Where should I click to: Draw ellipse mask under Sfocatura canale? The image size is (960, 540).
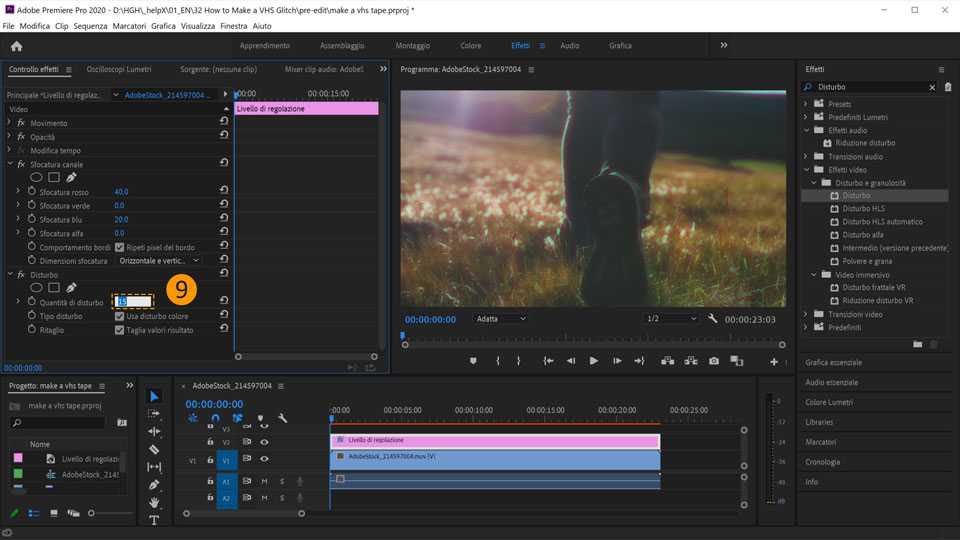[x=36, y=178]
